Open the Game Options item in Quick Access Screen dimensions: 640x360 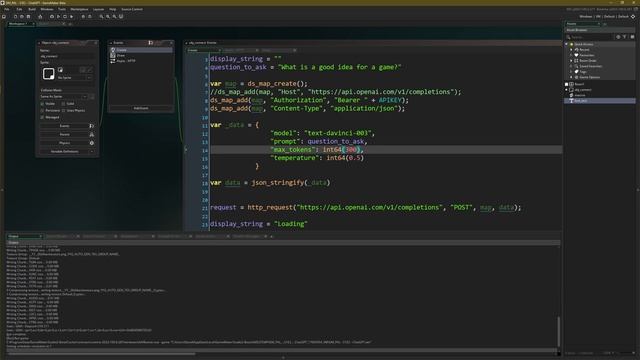(x=587, y=77)
